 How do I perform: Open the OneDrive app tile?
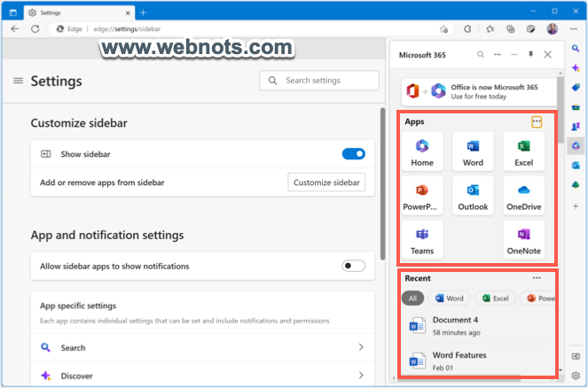pos(523,196)
